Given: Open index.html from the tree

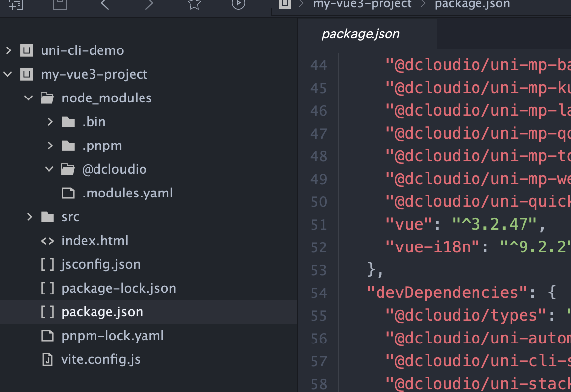Looking at the screenshot, I should point(95,241).
